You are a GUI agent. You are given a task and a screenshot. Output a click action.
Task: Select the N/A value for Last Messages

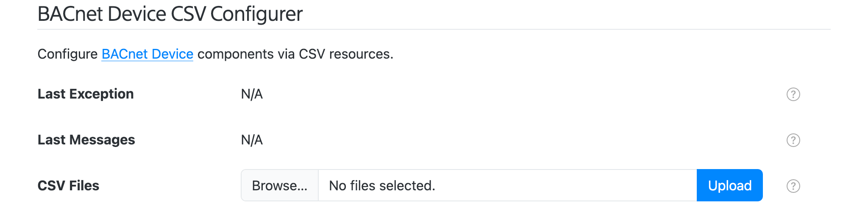(252, 140)
